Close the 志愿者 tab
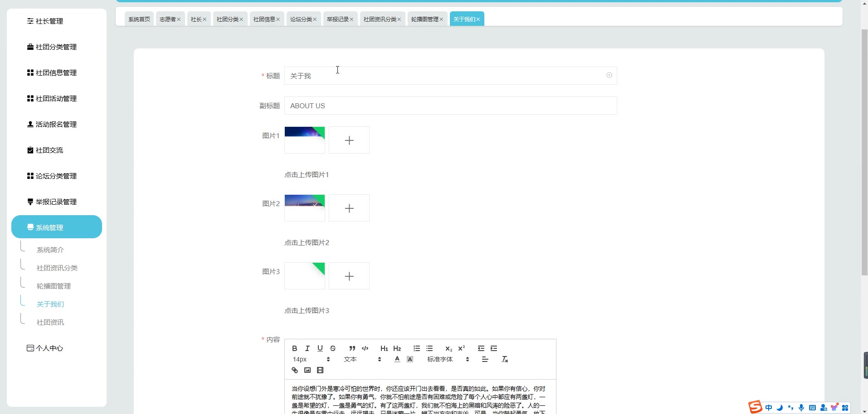The height and width of the screenshot is (414, 868). pos(179,19)
